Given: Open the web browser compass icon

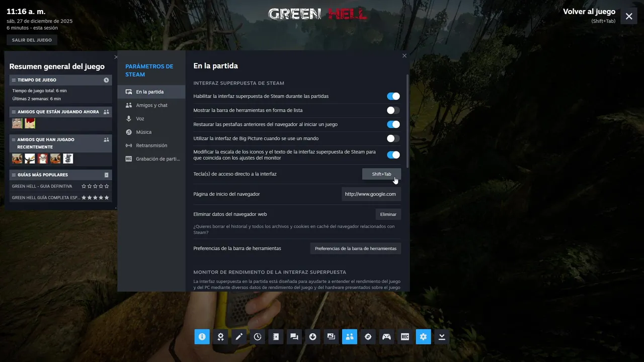Looking at the screenshot, I should 368,337.
